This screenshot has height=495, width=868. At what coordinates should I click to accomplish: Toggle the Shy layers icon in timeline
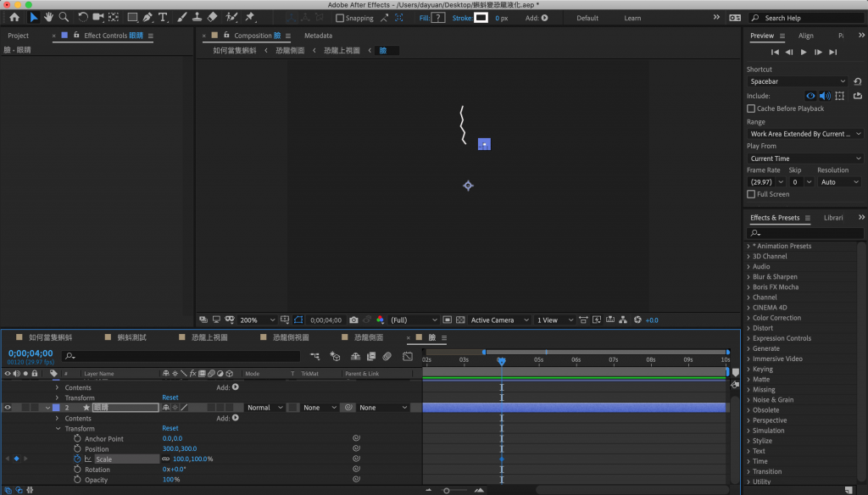coord(355,356)
